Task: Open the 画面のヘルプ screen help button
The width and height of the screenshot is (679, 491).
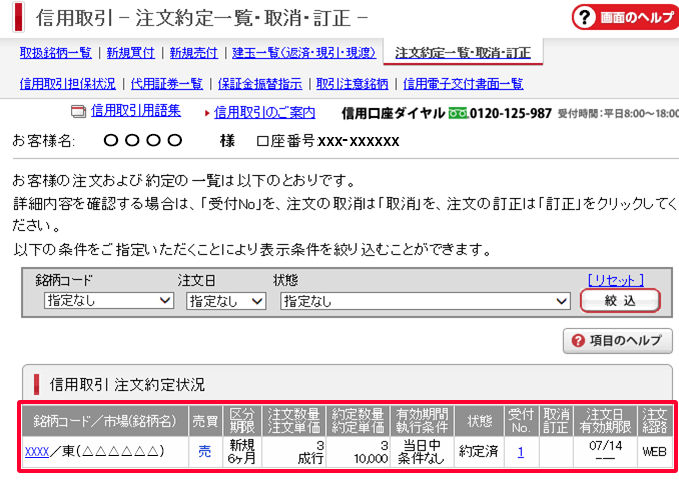Action: coord(625,17)
